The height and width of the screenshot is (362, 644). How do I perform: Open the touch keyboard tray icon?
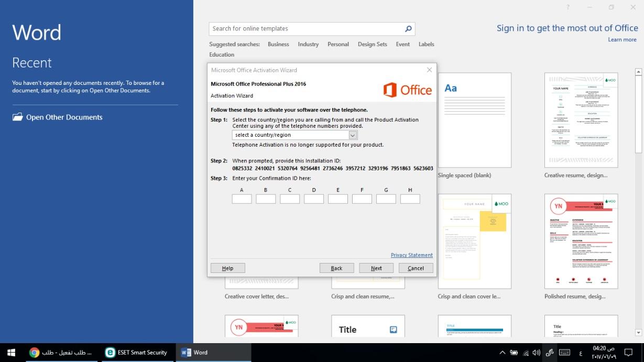(564, 353)
